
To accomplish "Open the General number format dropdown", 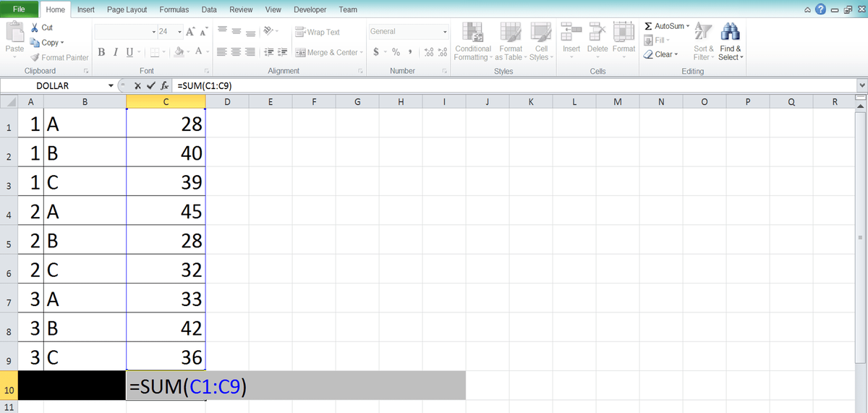I will click(x=446, y=32).
